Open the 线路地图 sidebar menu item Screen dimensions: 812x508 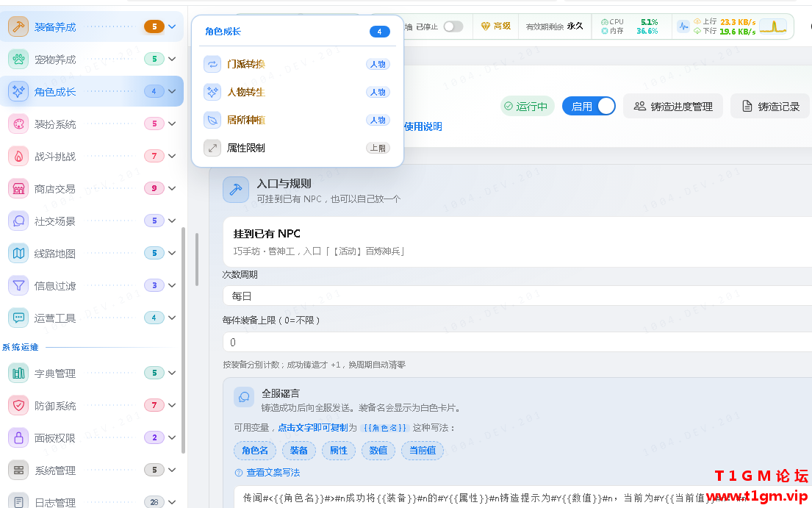(92, 253)
